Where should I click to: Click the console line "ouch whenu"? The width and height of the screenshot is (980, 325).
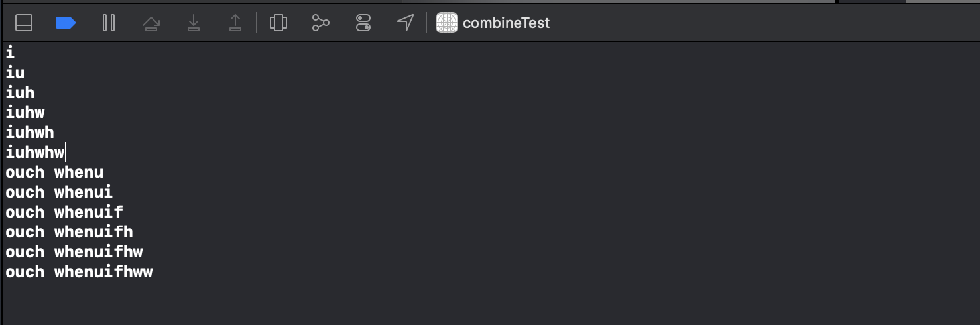point(54,172)
